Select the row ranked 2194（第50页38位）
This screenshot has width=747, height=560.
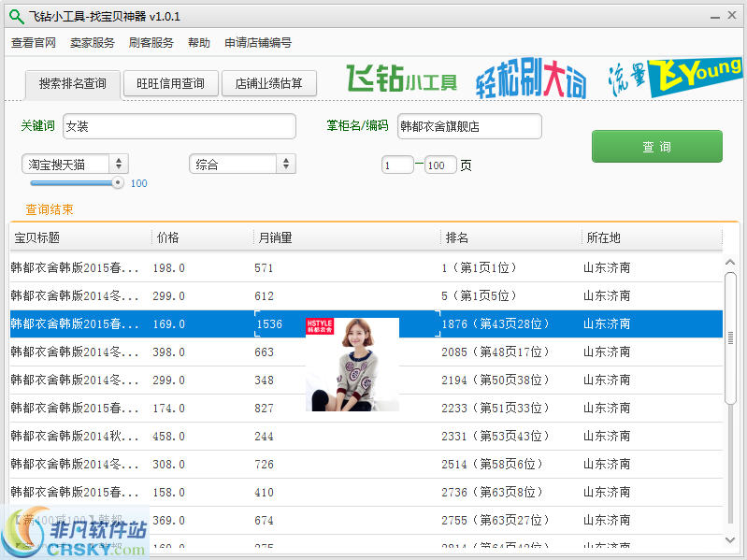pyautogui.click(x=366, y=380)
